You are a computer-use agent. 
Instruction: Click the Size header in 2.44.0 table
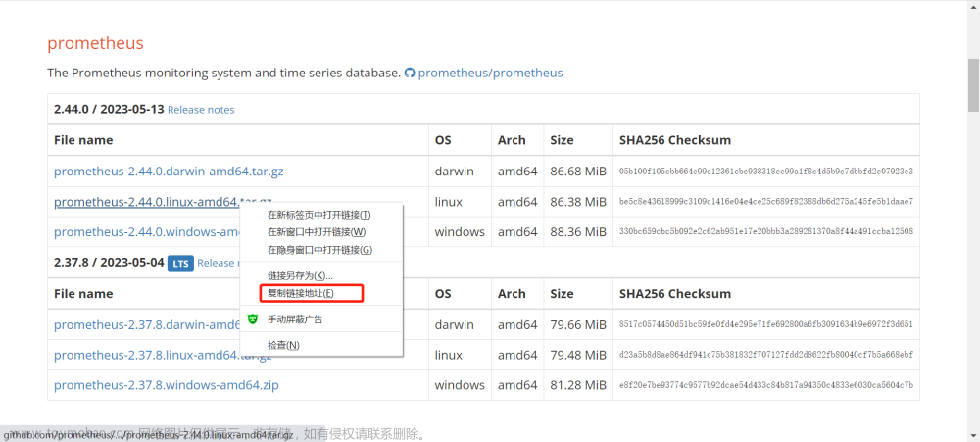click(x=562, y=141)
